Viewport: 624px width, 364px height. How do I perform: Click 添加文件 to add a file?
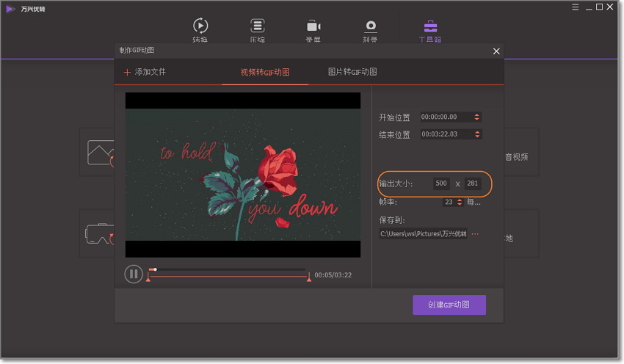145,72
